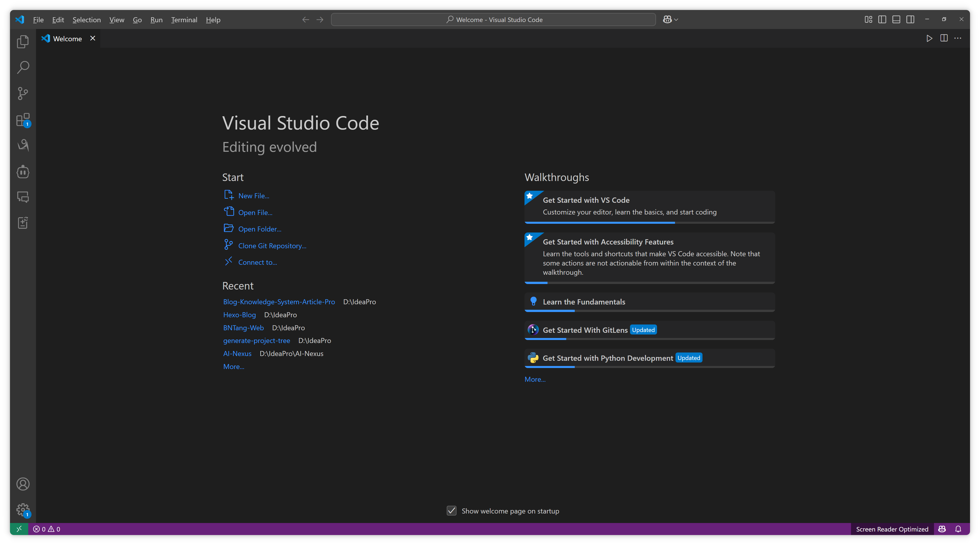Click the Clone Git Repository link
This screenshot has height=545, width=980.
coord(272,246)
